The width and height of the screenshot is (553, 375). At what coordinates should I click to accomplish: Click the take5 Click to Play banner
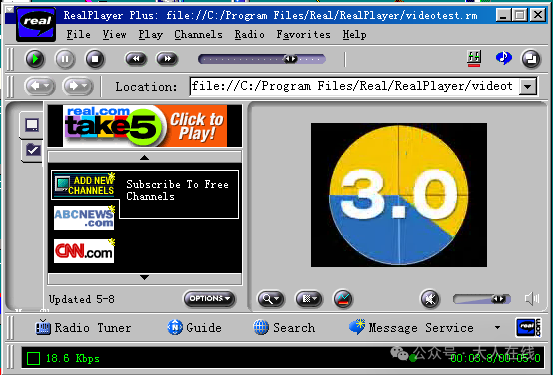145,126
